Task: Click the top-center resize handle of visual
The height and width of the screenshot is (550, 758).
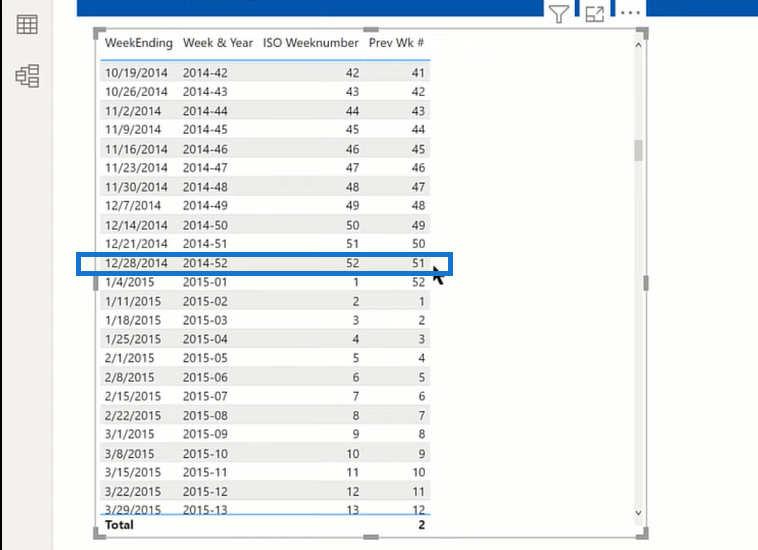Action: pos(371,30)
